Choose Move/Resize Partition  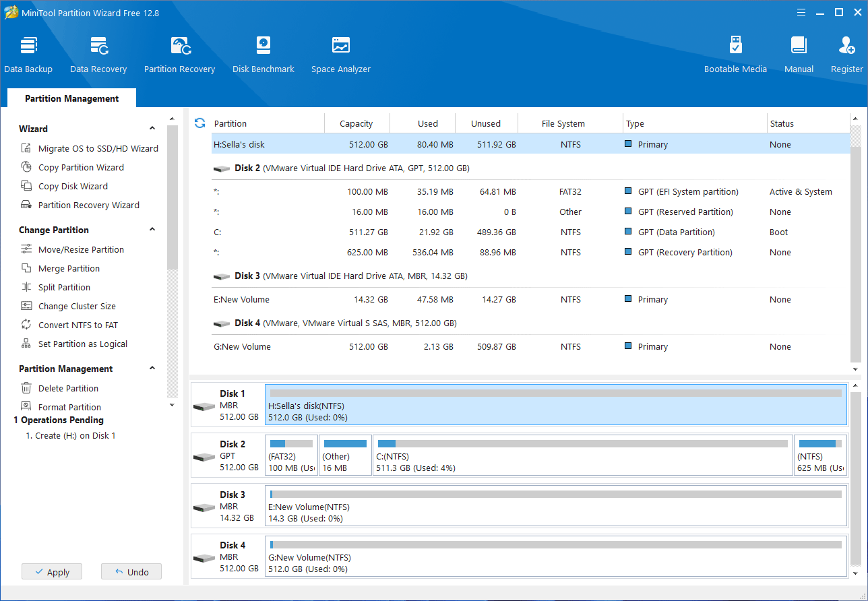(72, 249)
